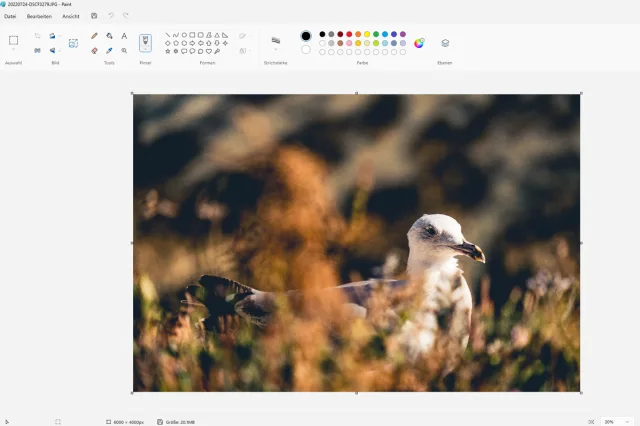Activate the Eraser tool
The width and height of the screenshot is (640, 426).
point(95,50)
